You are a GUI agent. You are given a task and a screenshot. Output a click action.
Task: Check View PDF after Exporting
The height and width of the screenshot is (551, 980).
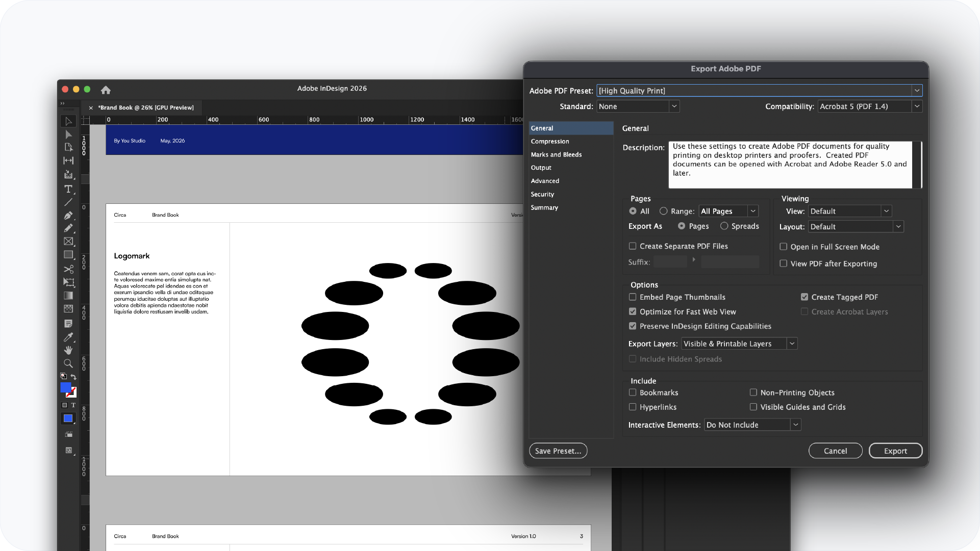pyautogui.click(x=783, y=264)
